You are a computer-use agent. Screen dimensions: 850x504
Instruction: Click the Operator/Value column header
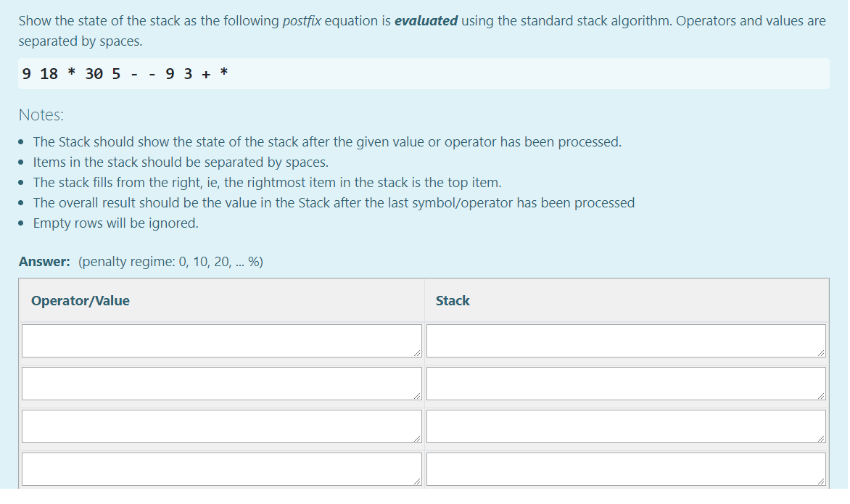(78, 300)
